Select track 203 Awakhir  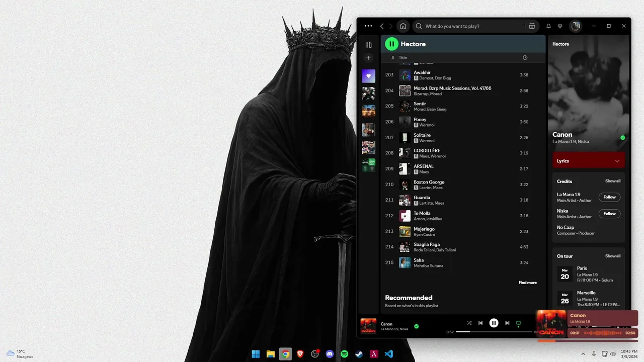[463, 75]
